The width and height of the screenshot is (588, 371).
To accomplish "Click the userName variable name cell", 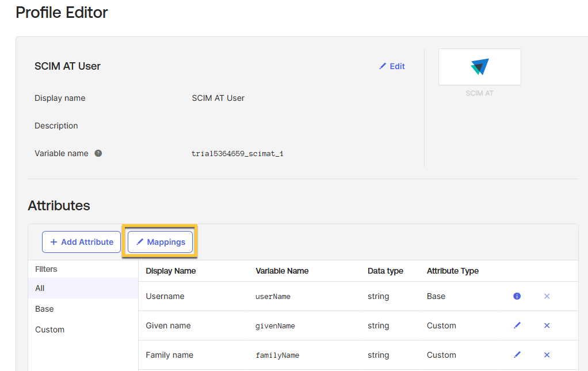I will coord(273,296).
